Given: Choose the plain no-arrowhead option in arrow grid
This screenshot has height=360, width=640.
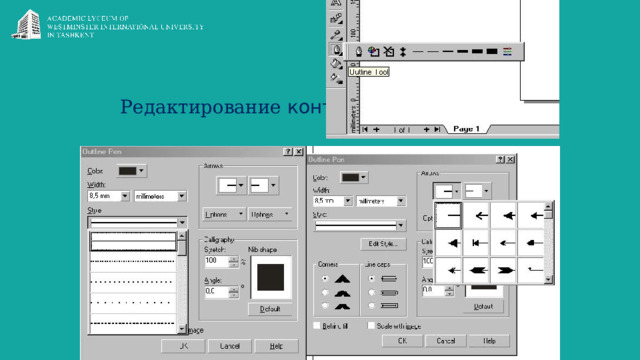Looking at the screenshot, I should [449, 215].
